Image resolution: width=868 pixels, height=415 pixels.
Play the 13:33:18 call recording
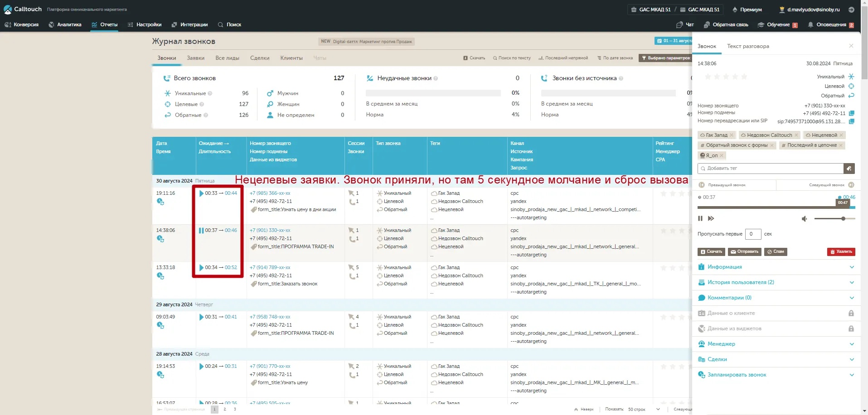[x=201, y=268]
